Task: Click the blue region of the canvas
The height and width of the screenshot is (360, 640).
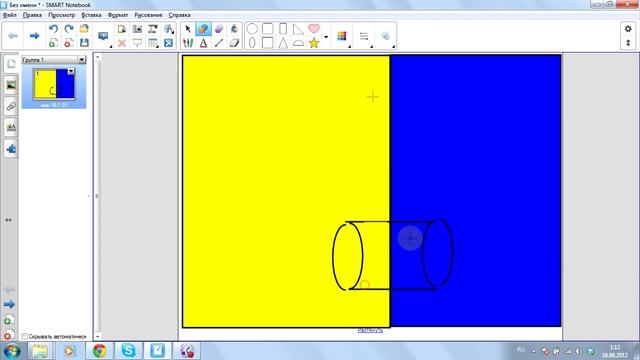Action: tap(476, 191)
